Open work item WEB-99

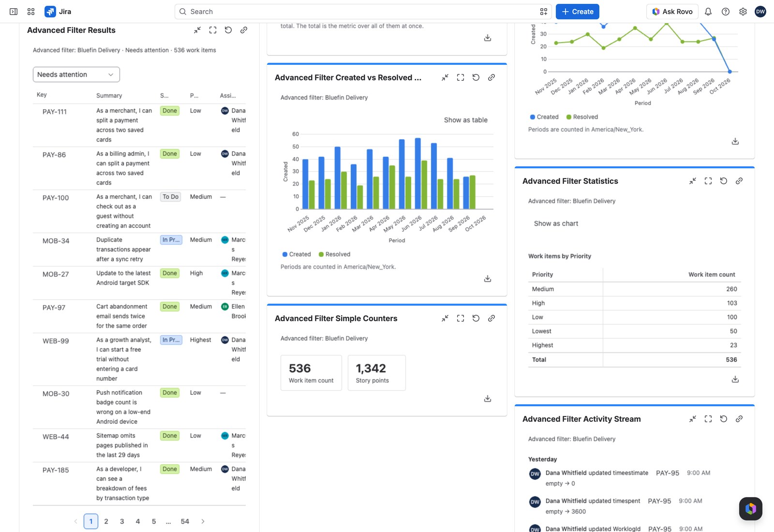(x=56, y=341)
